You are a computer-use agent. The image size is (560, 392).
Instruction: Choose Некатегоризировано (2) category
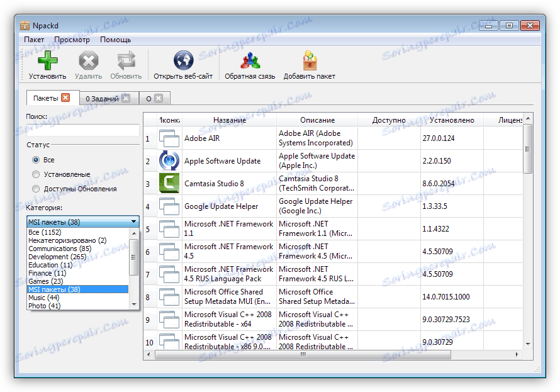78,240
